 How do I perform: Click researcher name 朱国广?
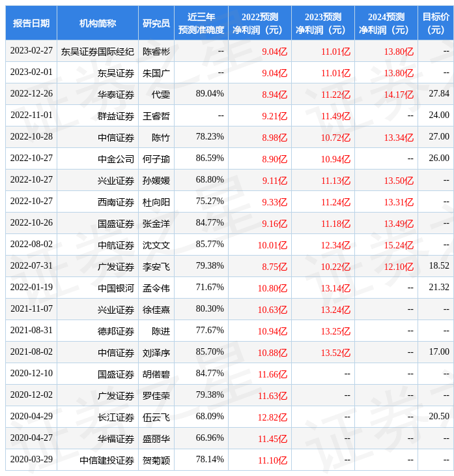[156, 73]
